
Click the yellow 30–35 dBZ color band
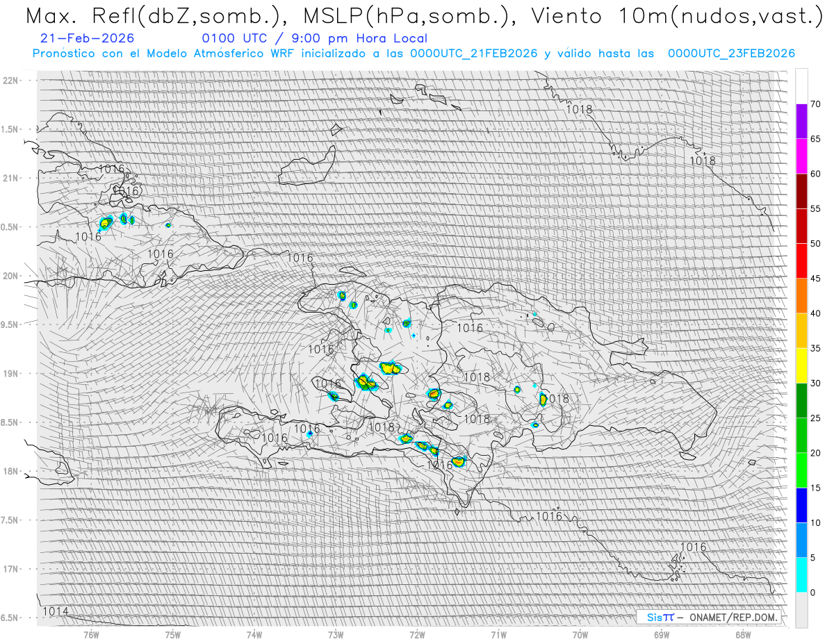(x=801, y=365)
